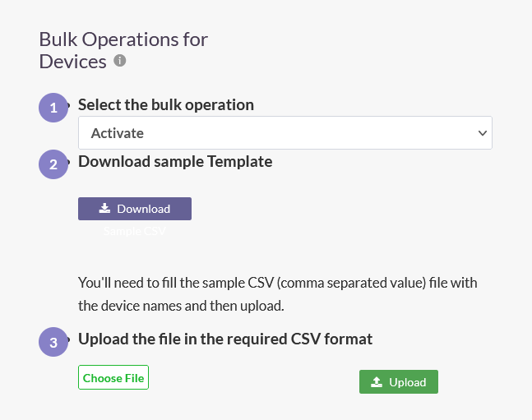532x420 pixels.
Task: Click the info icon beside Devices heading
Action: 119,61
